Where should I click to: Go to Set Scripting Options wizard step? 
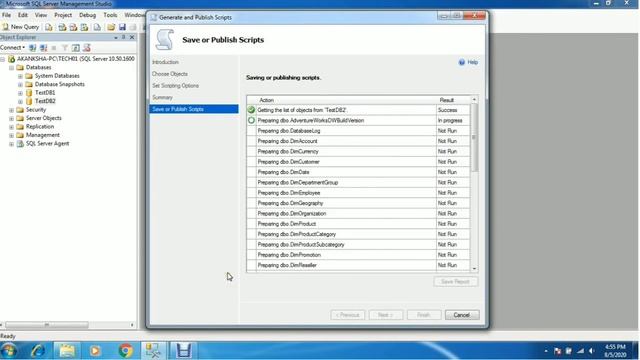176,86
